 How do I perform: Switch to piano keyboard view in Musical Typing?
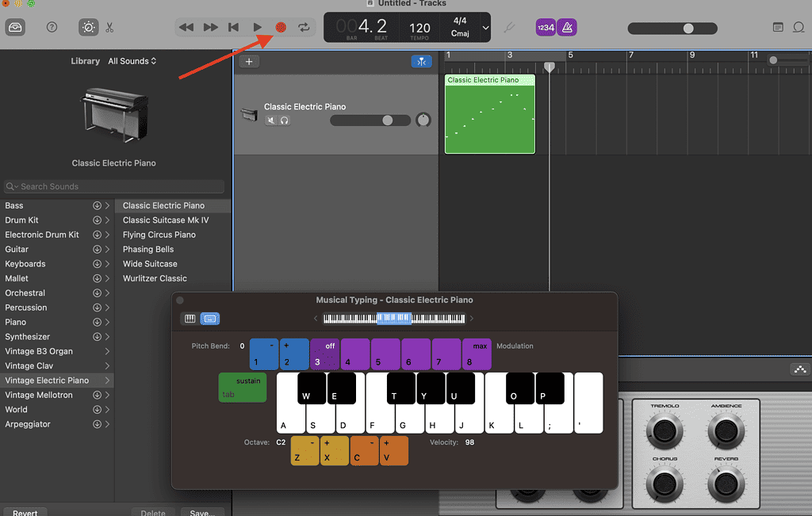pyautogui.click(x=190, y=318)
